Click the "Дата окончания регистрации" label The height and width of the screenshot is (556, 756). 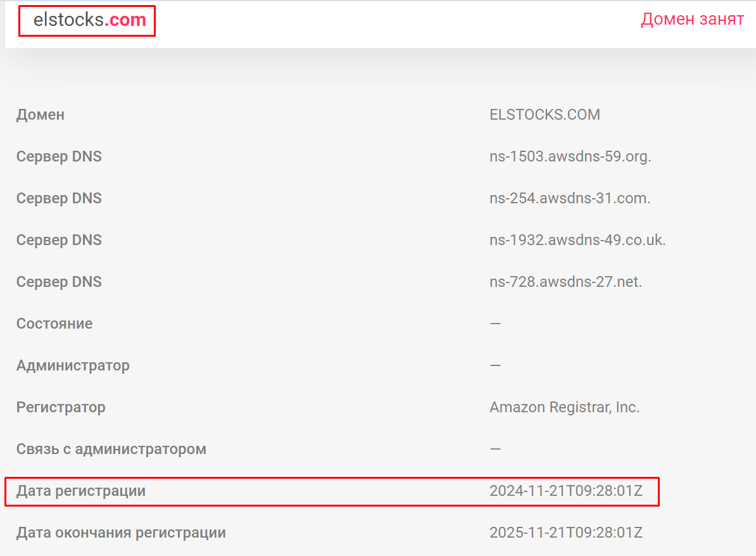pyautogui.click(x=121, y=533)
